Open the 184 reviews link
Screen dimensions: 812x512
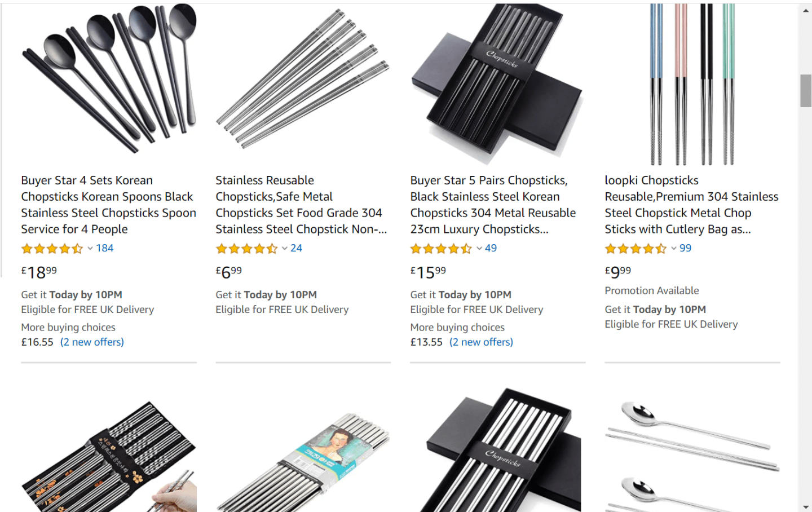(x=105, y=248)
